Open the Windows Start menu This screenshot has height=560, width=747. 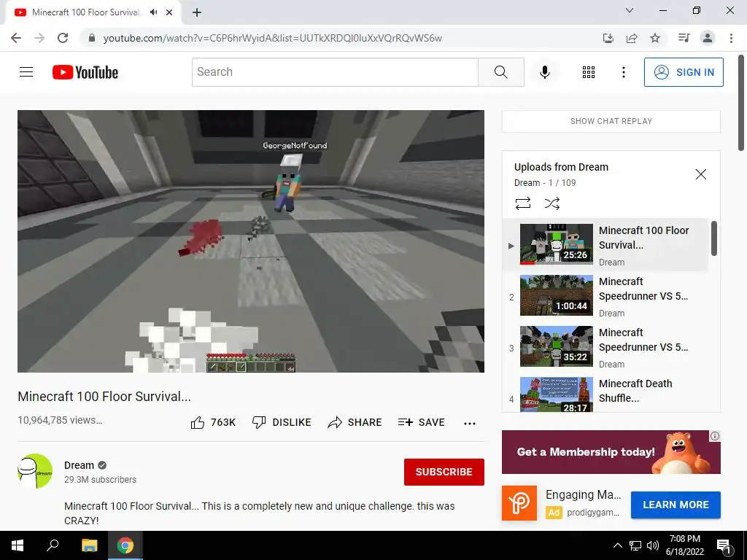click(x=18, y=545)
